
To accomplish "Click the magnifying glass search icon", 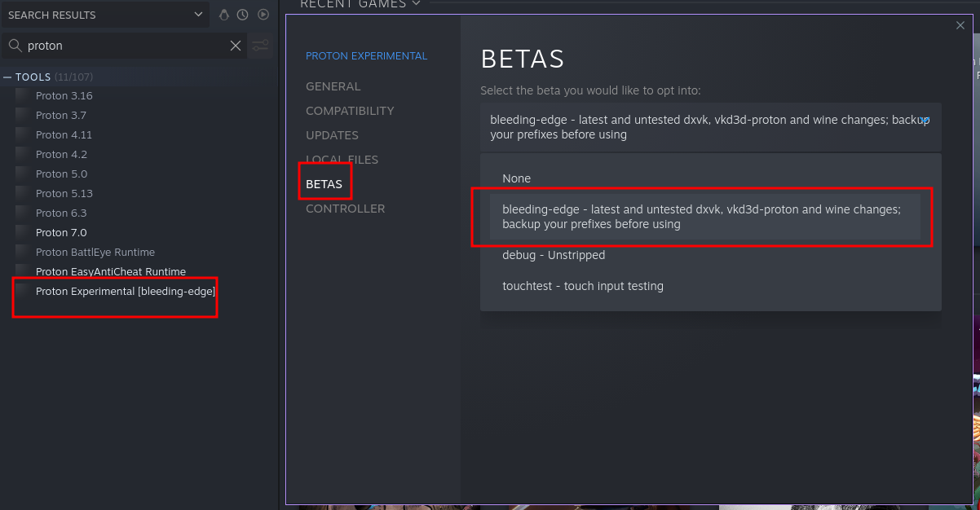I will pyautogui.click(x=15, y=46).
